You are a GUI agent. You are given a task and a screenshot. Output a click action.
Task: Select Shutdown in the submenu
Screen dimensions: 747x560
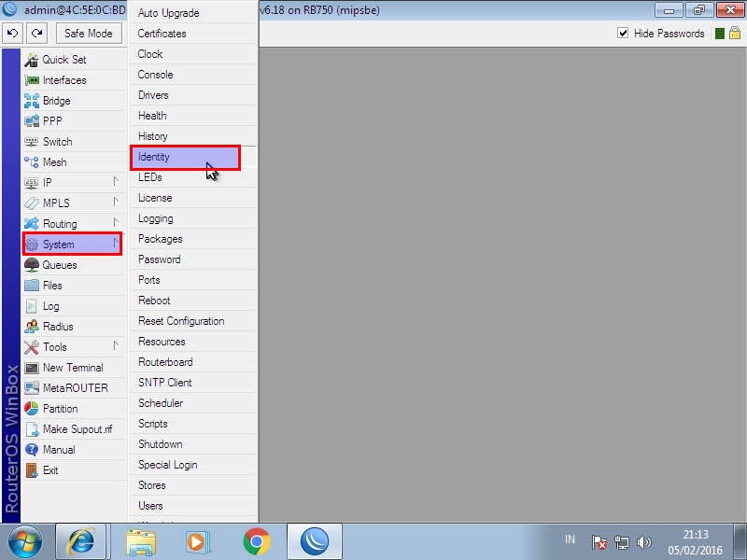193,444
